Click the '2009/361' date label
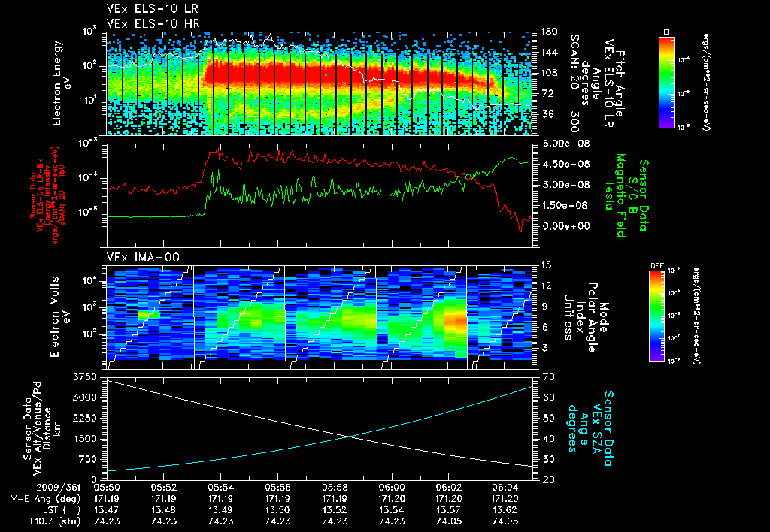Image resolution: width=770 pixels, height=532 pixels. click(59, 488)
